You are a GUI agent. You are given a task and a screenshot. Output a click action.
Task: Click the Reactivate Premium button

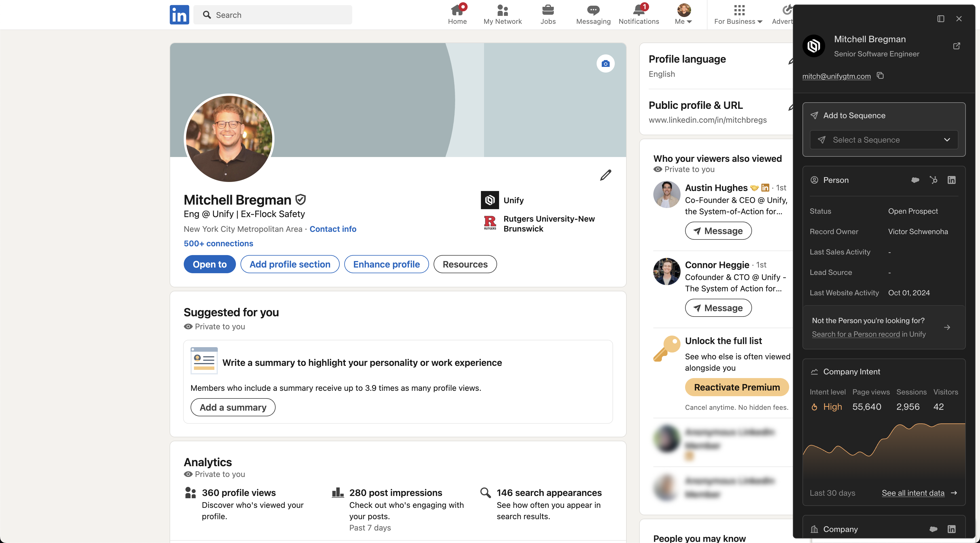tap(736, 387)
